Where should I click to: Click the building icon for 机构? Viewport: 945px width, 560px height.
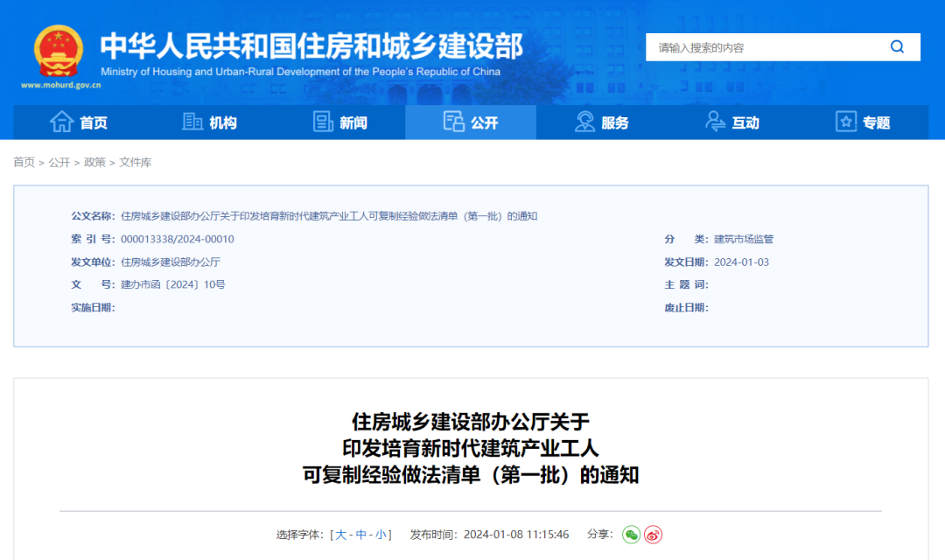(x=192, y=122)
